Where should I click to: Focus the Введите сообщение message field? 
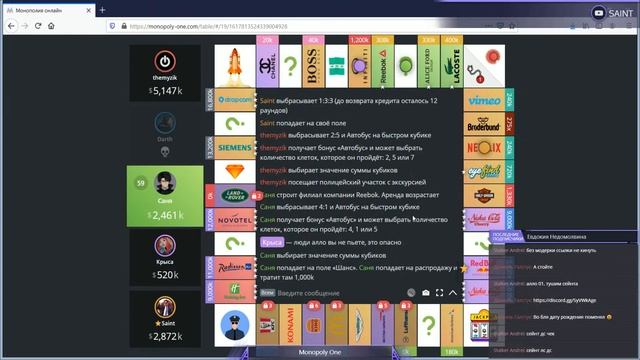tap(341, 293)
